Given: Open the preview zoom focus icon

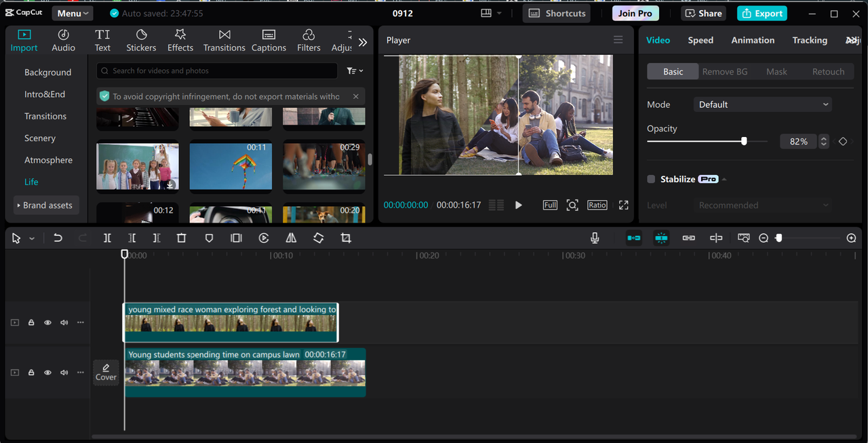Looking at the screenshot, I should (x=572, y=205).
